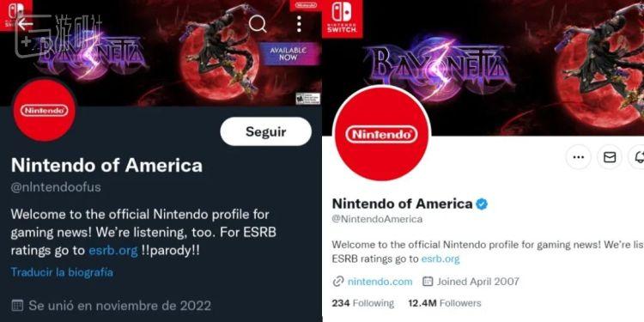This screenshot has width=644, height=322.
Task: Click the Seguir follow button
Action: click(265, 131)
